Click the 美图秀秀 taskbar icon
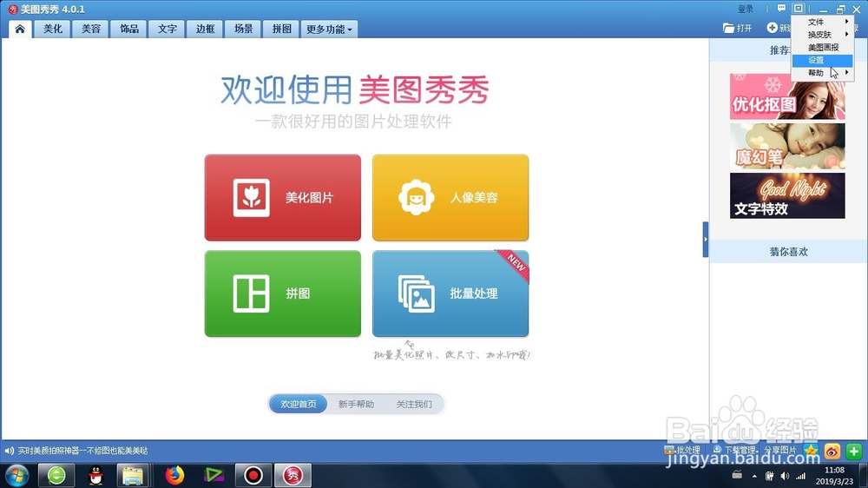This screenshot has width=868, height=488. pyautogui.click(x=293, y=475)
